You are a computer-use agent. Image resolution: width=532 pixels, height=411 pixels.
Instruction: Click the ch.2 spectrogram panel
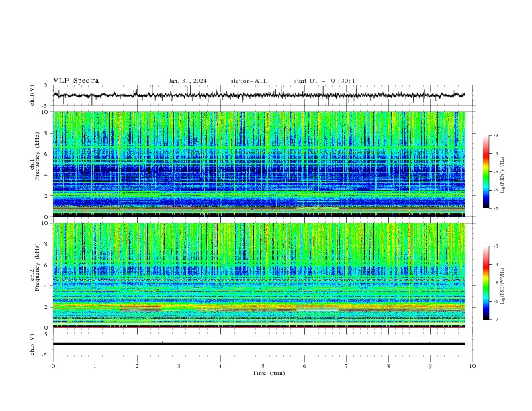point(259,275)
